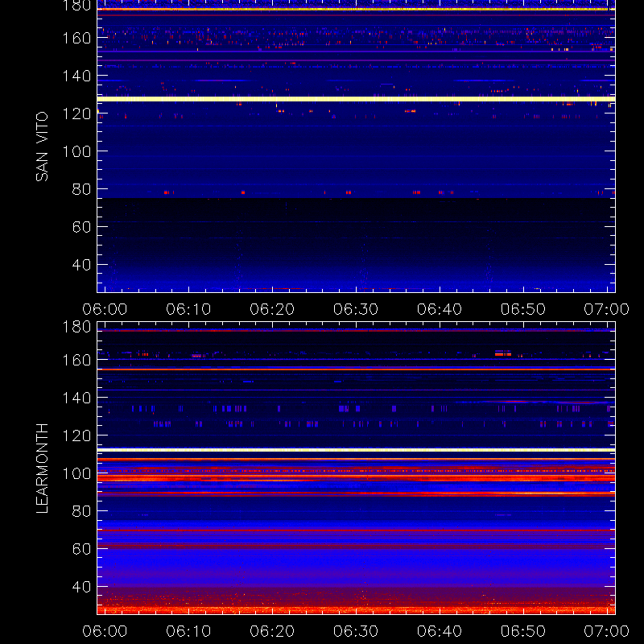
Task: Select the 40 label on Learmonth axis
Action: pyautogui.click(x=81, y=587)
